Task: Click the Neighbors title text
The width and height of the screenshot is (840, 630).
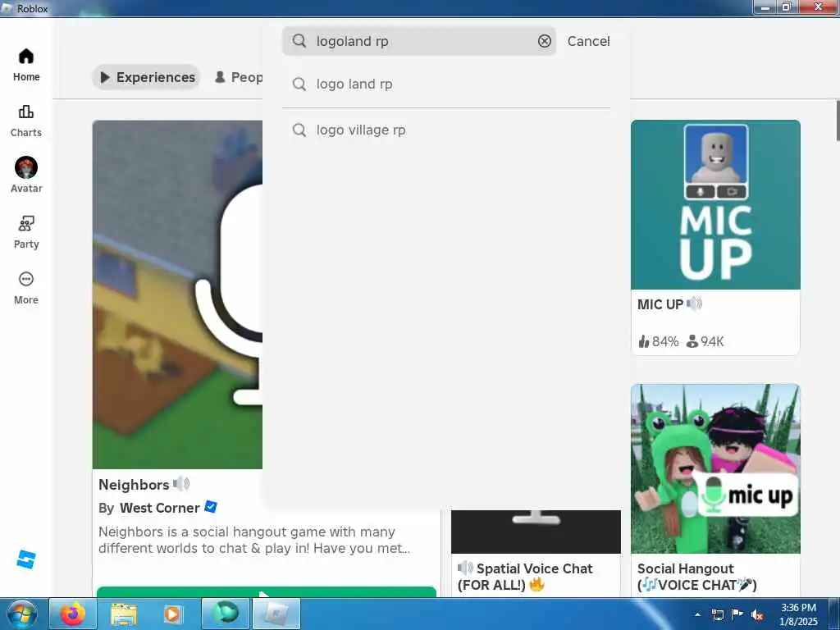Action: [134, 484]
